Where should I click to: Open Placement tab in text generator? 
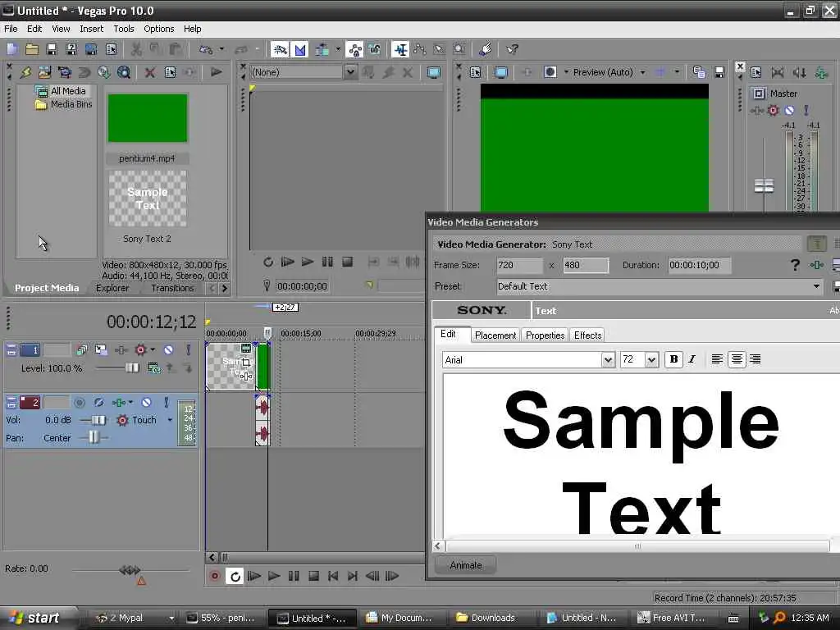coord(495,336)
